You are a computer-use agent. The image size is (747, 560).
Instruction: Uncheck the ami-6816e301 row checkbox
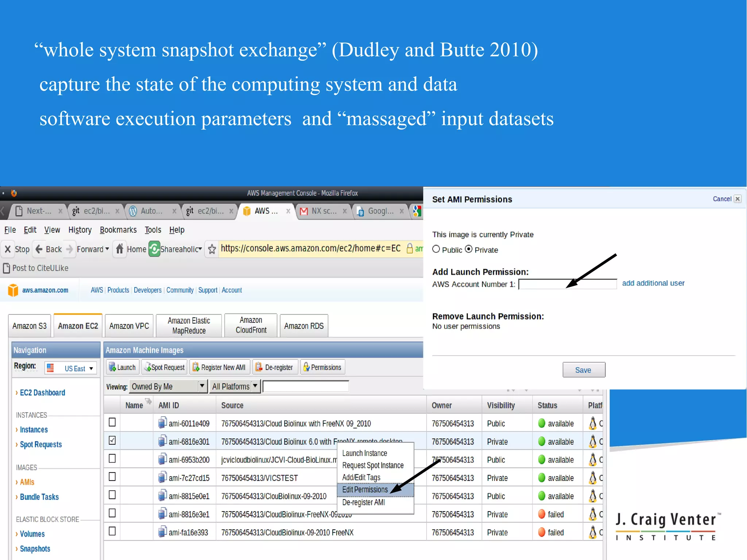point(112,440)
